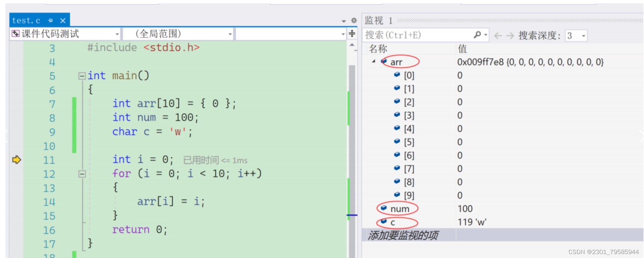Click the code 'arr[i] = i;'
The image size is (644, 258).
(171, 202)
